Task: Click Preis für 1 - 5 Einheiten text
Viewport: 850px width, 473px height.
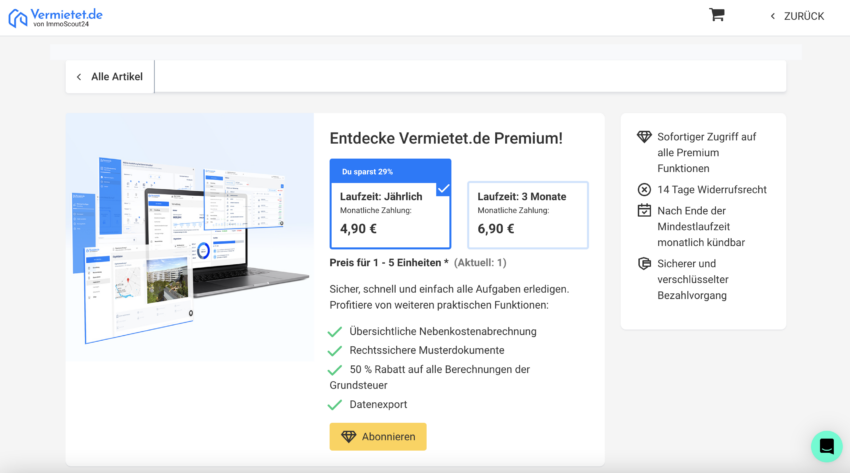Action: pos(389,263)
